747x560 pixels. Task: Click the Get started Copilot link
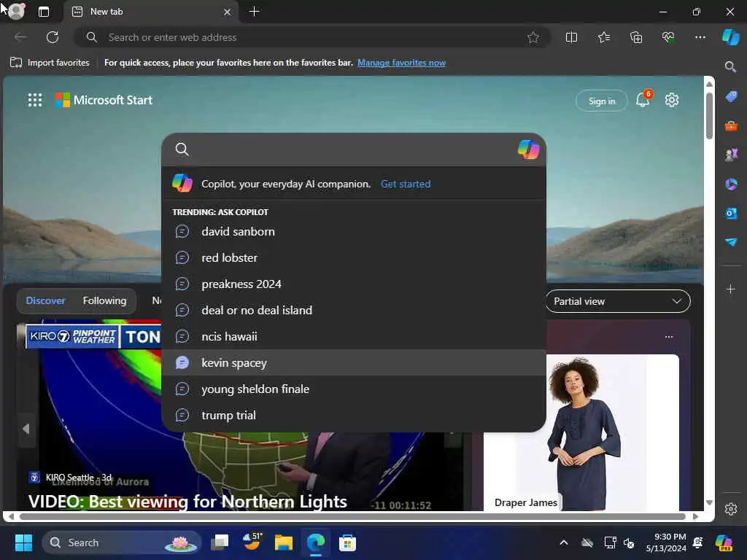pos(406,184)
